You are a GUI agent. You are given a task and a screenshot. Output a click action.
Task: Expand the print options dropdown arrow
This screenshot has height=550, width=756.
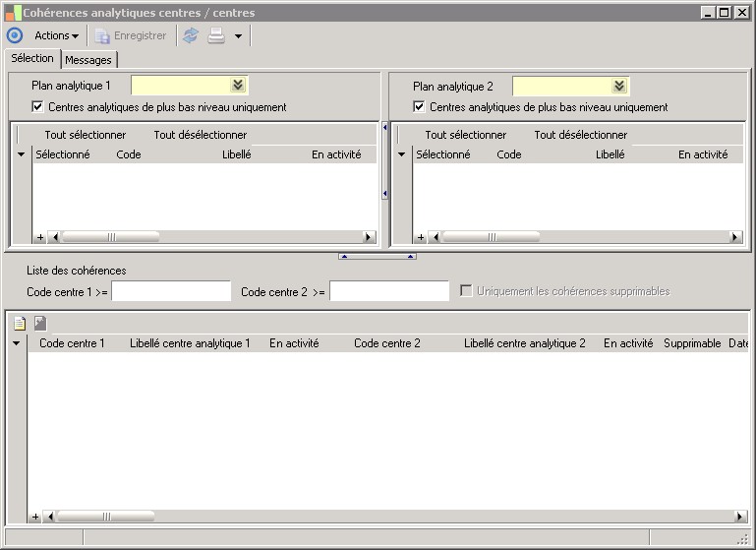(x=238, y=36)
